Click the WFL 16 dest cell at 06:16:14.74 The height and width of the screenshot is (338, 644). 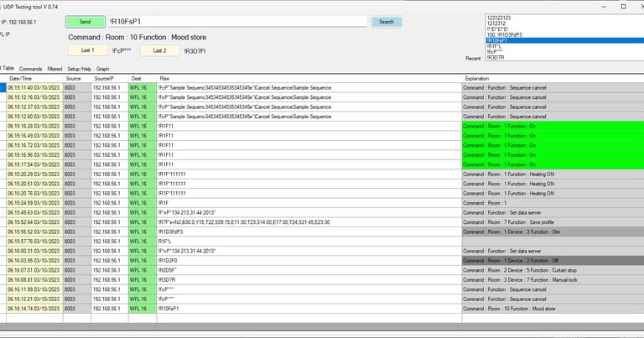(142, 309)
